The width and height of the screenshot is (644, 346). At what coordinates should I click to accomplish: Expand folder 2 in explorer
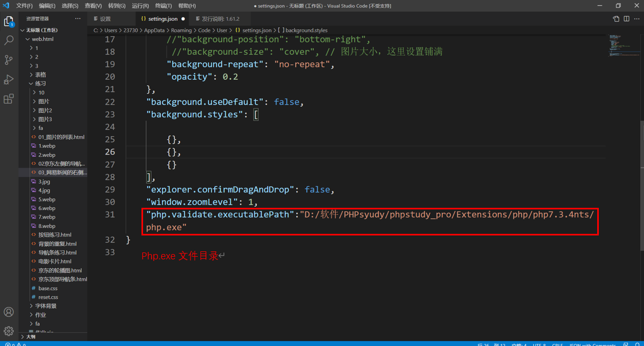pos(53,57)
